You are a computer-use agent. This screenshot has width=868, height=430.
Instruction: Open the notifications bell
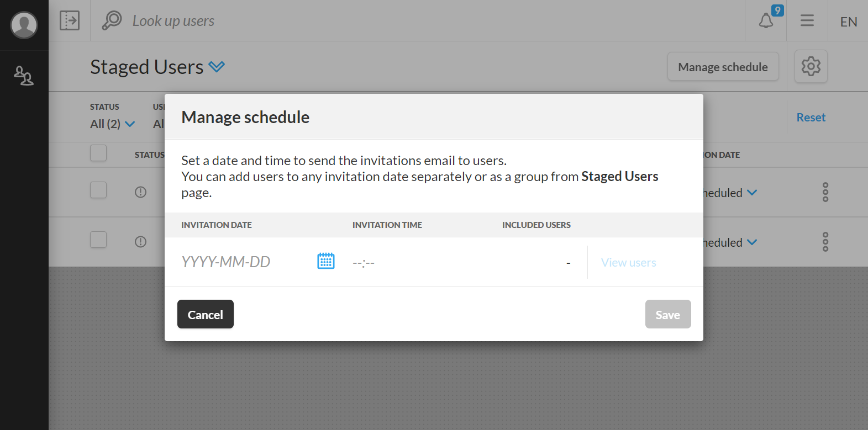pos(766,21)
